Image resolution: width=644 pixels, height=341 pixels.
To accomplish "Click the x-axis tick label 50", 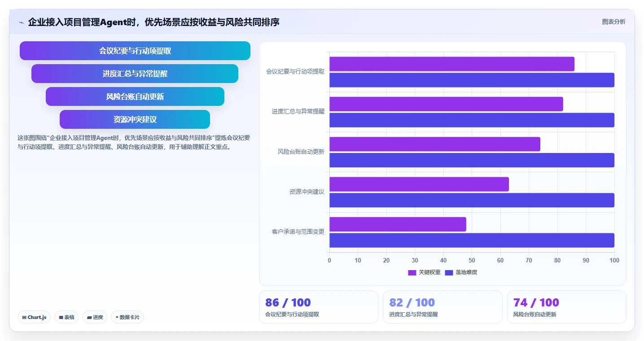I will click(x=472, y=261).
